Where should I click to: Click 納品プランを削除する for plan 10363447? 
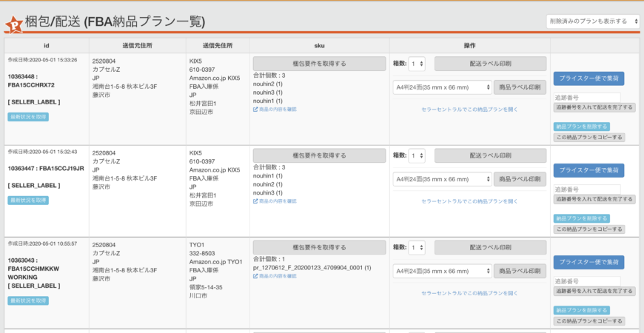point(582,218)
